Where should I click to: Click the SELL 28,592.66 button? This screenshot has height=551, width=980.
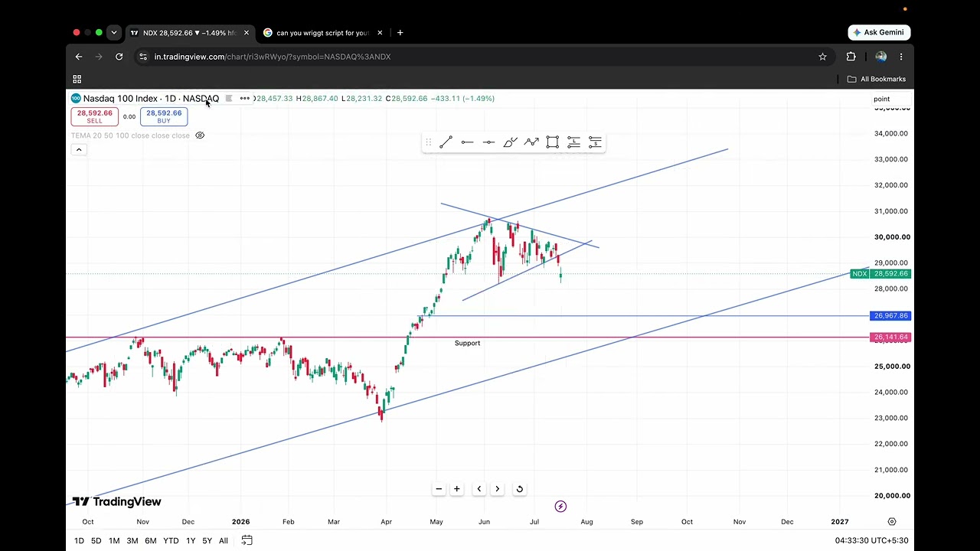point(94,116)
